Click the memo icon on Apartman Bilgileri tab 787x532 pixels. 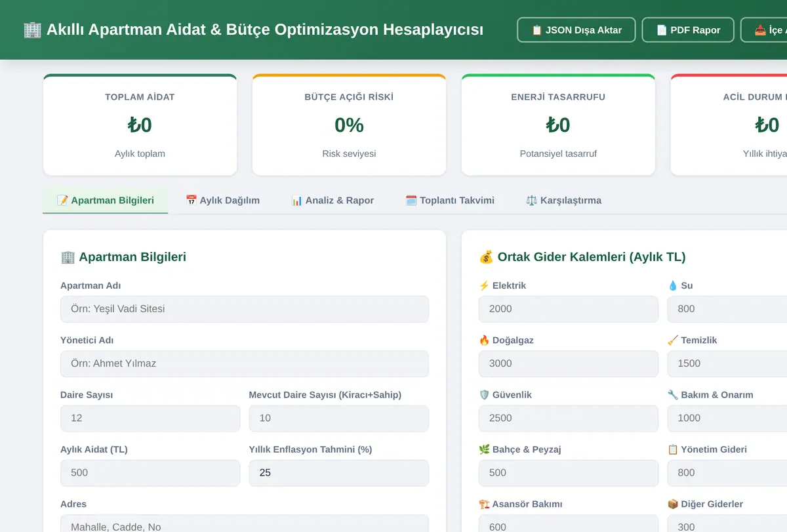pyautogui.click(x=62, y=200)
